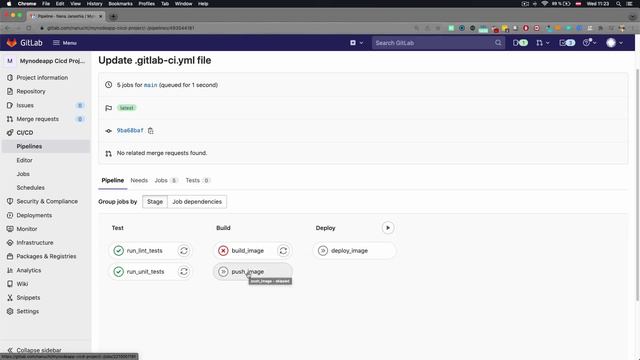Image resolution: width=640 pixels, height=360 pixels.
Task: Open macOS Spotlight search
Action: [619, 4]
